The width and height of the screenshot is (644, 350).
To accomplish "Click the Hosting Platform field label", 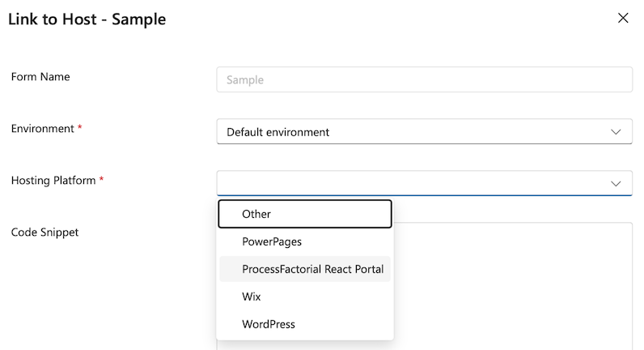I will pos(53,181).
